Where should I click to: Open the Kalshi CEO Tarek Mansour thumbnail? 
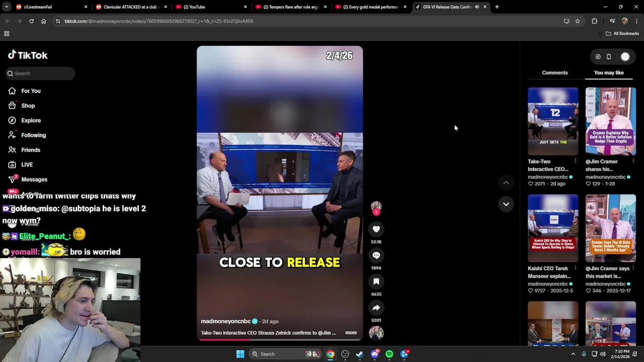[553, 228]
